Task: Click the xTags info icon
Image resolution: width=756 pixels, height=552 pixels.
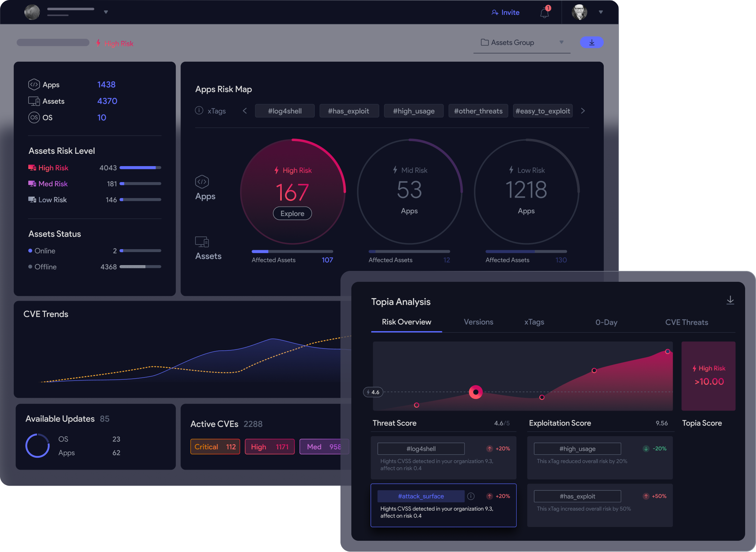Action: click(199, 110)
